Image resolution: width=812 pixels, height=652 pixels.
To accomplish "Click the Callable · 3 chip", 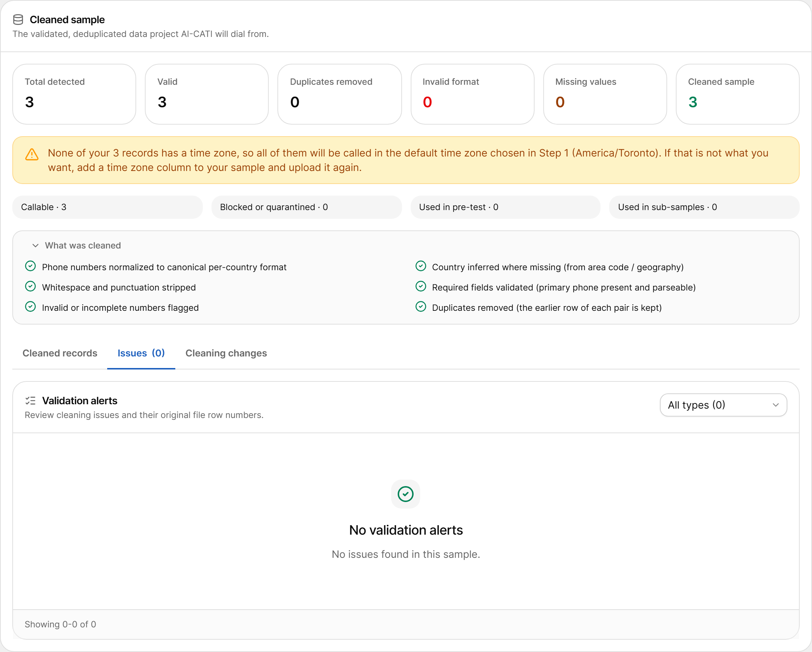I will [x=107, y=207].
